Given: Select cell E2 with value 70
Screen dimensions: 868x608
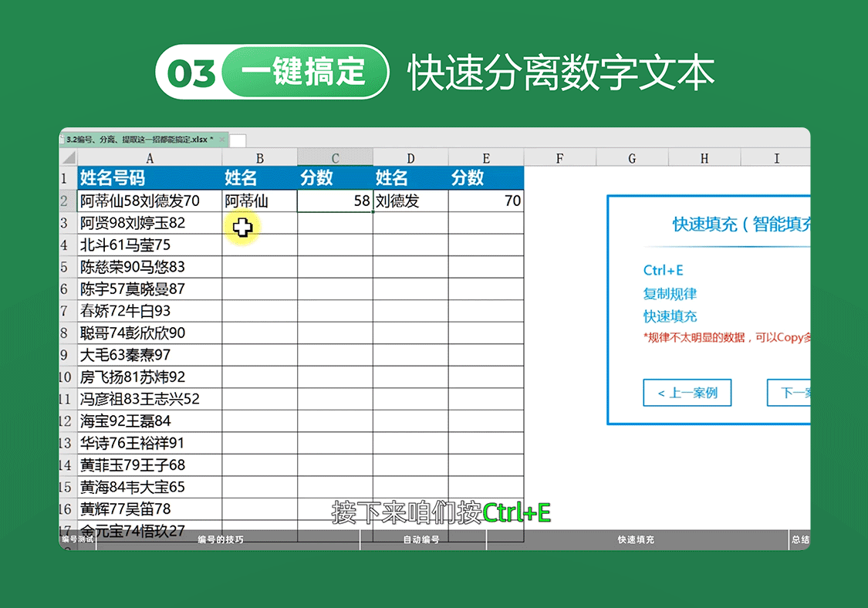Looking at the screenshot, I should (x=486, y=201).
